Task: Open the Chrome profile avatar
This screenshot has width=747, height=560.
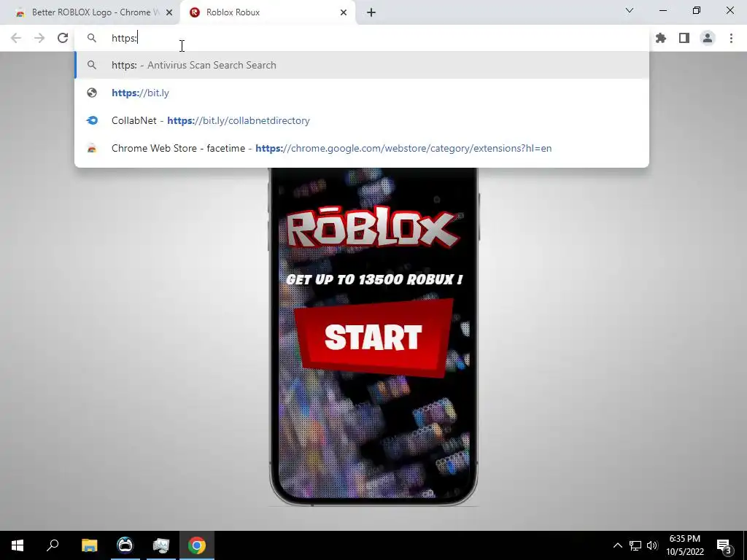Action: tap(708, 38)
